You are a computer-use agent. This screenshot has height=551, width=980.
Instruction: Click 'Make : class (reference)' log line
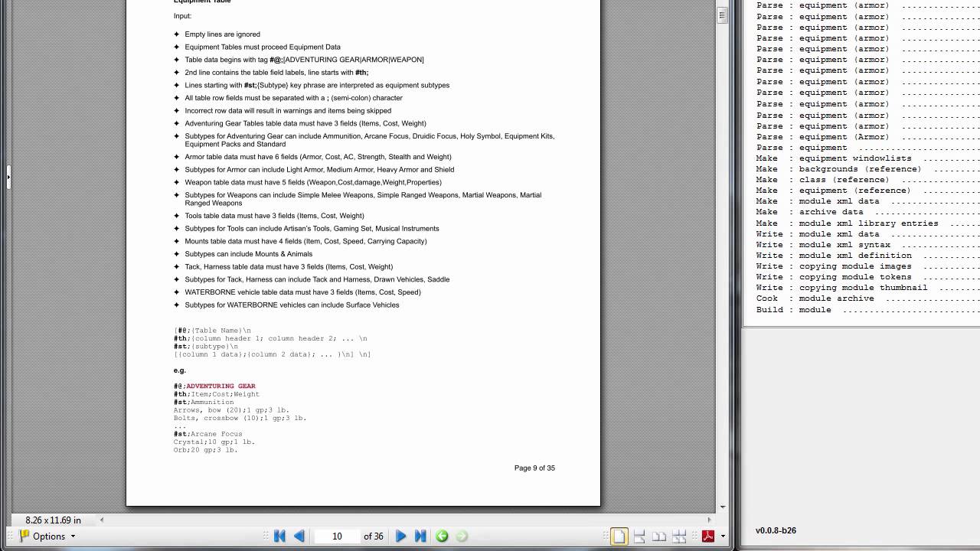pyautogui.click(x=823, y=180)
